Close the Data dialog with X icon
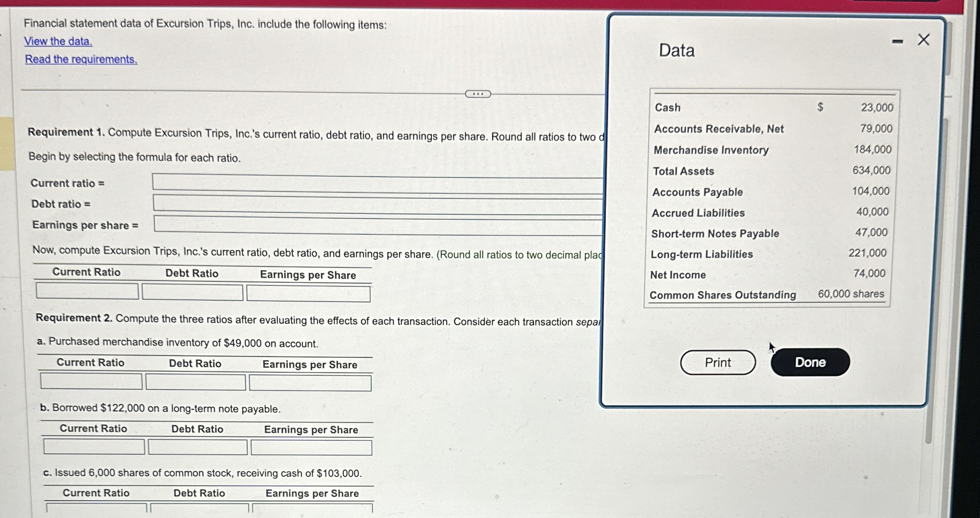This screenshot has height=518, width=980. pos(923,40)
